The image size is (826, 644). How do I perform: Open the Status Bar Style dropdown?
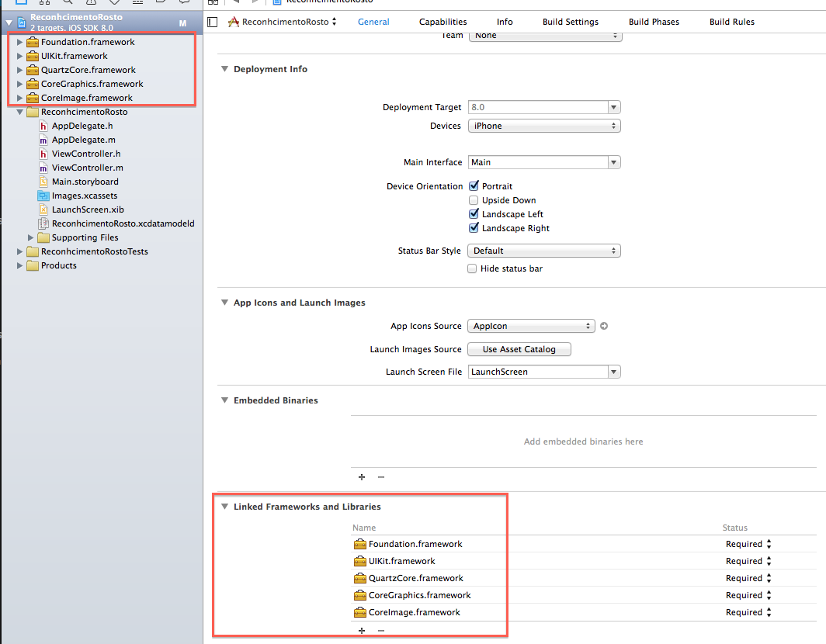pyautogui.click(x=544, y=251)
